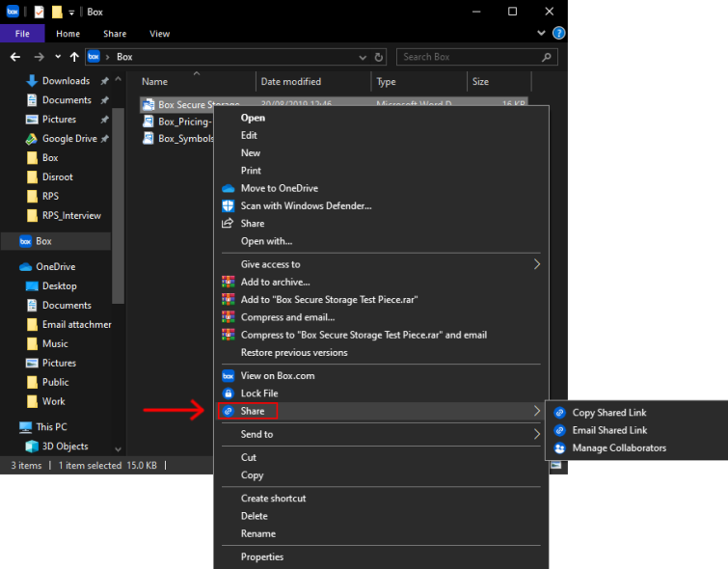
Task: Switch to the View ribbon tab
Action: [159, 34]
